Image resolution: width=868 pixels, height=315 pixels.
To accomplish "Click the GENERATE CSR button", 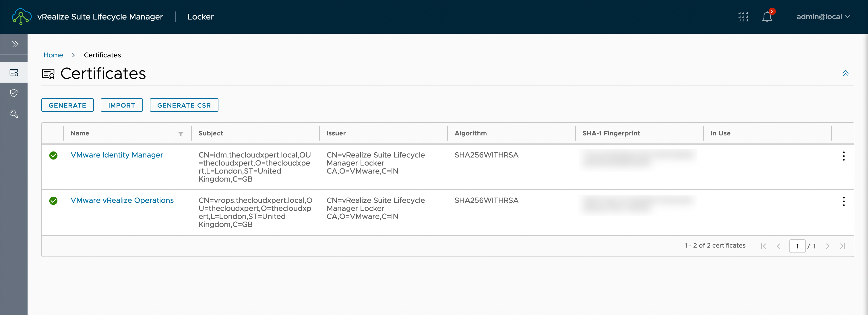I will click(x=184, y=105).
